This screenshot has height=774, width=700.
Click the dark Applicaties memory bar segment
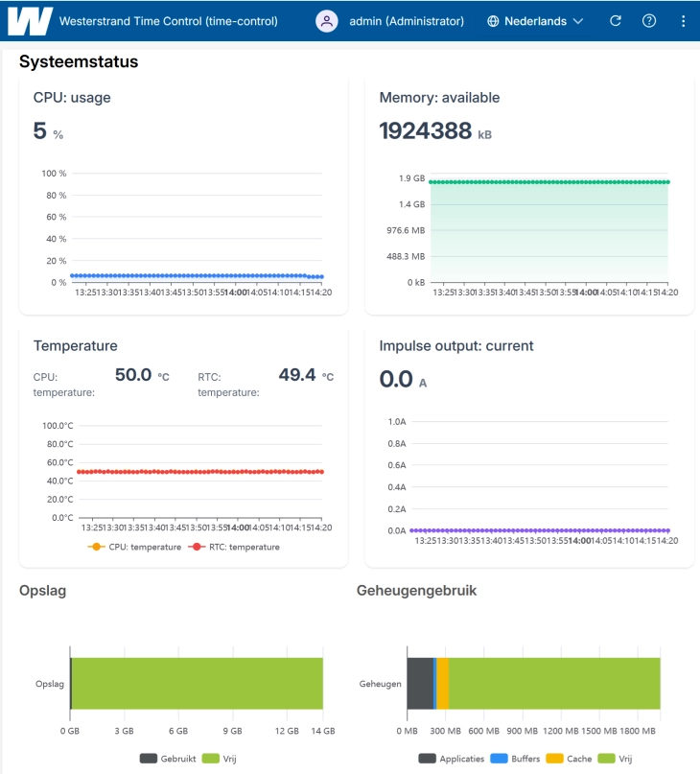coord(420,683)
